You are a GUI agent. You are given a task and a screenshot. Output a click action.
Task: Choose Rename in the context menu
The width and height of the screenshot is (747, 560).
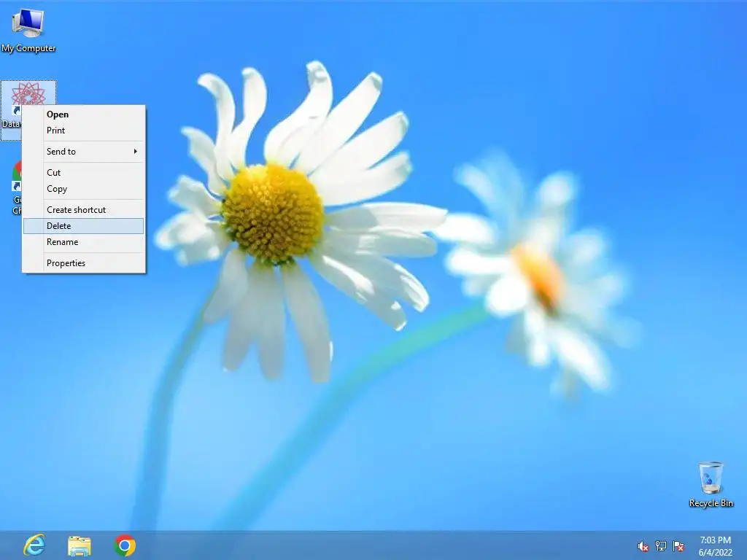tap(84, 242)
